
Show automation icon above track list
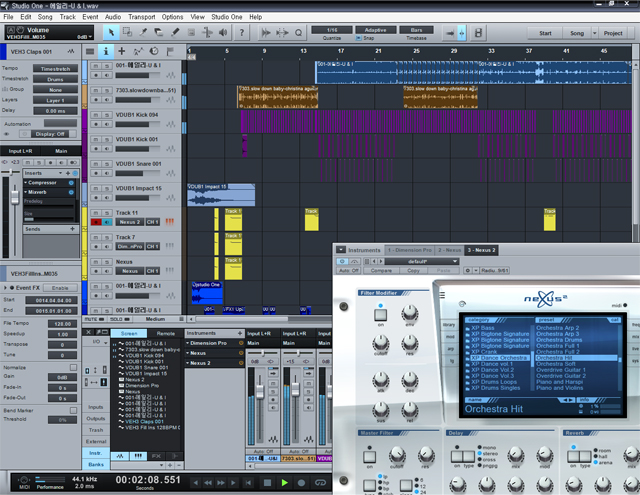point(138,51)
